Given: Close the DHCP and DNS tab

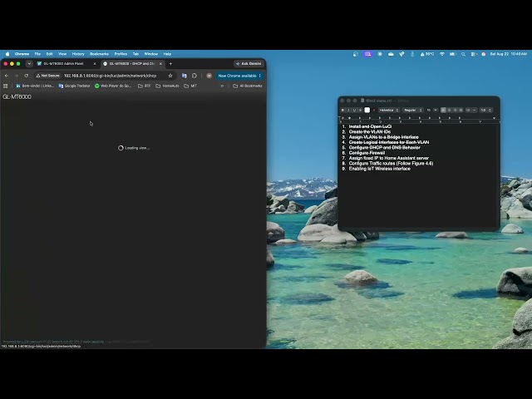Looking at the screenshot, I should point(160,63).
